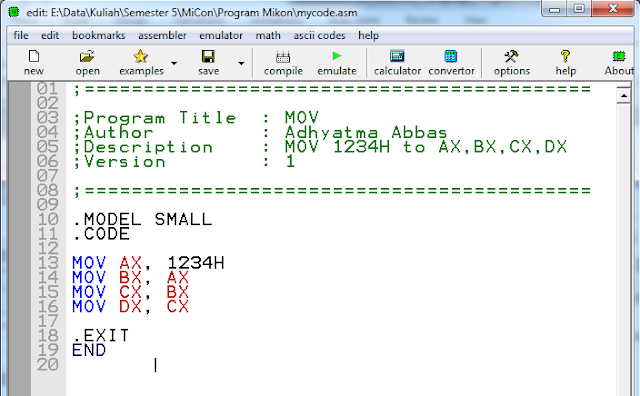This screenshot has height=396, width=640.
Task: Click author name 'Adhyatma Abbas'
Action: tap(366, 133)
